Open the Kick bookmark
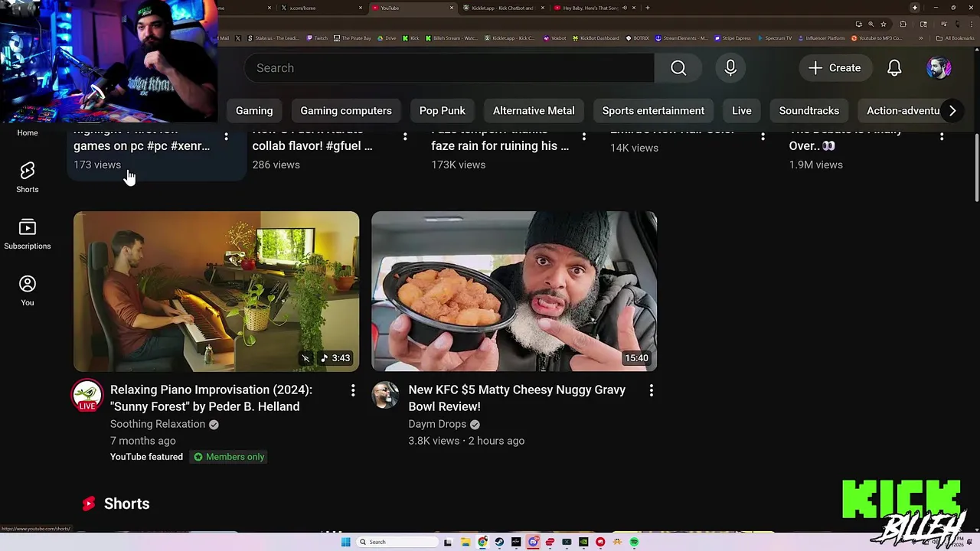 pos(411,37)
